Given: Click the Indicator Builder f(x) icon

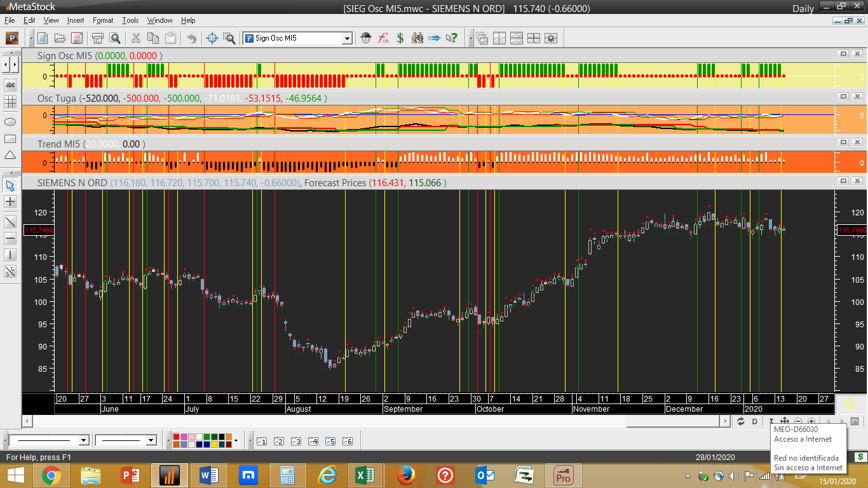Looking at the screenshot, I should (x=383, y=38).
